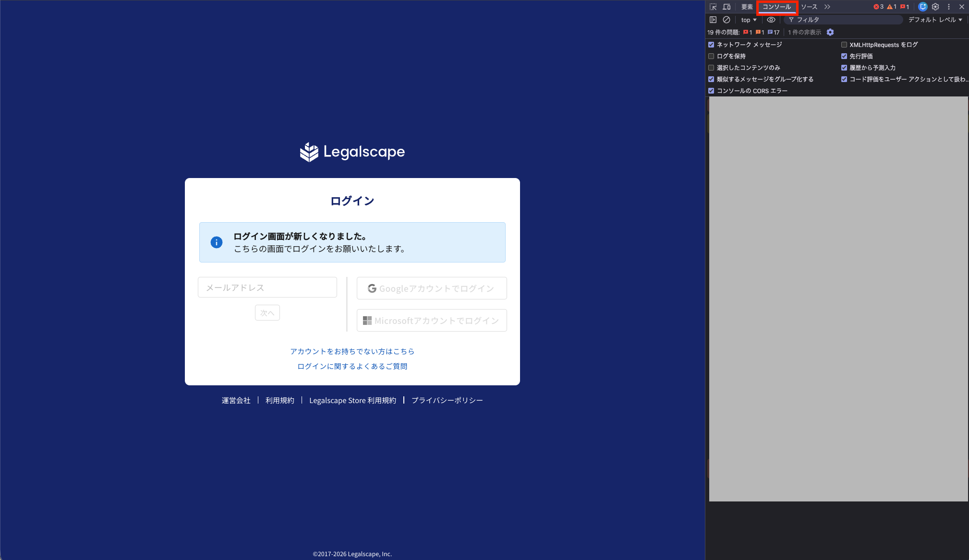
Task: Activate the DevTools element inspector icon
Action: [x=713, y=7]
